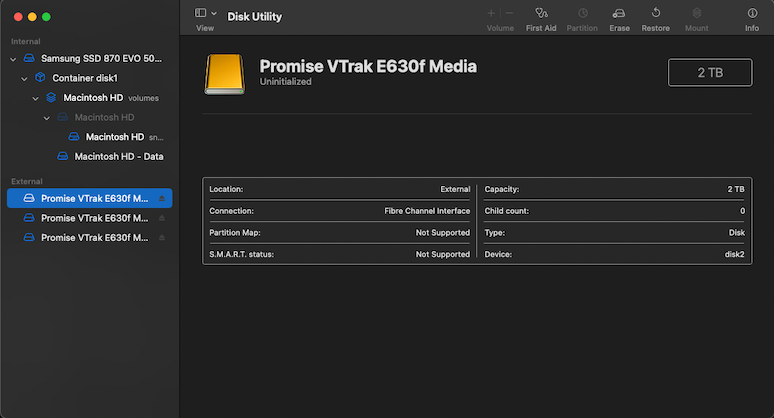Close the Disk Utility window
Screen dimensions: 774x418
(x=18, y=17)
